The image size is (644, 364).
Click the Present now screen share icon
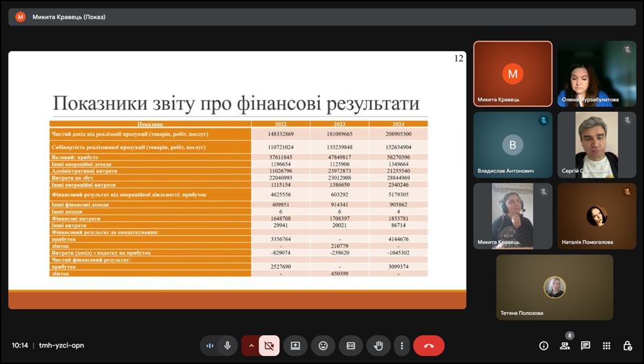coord(295,346)
